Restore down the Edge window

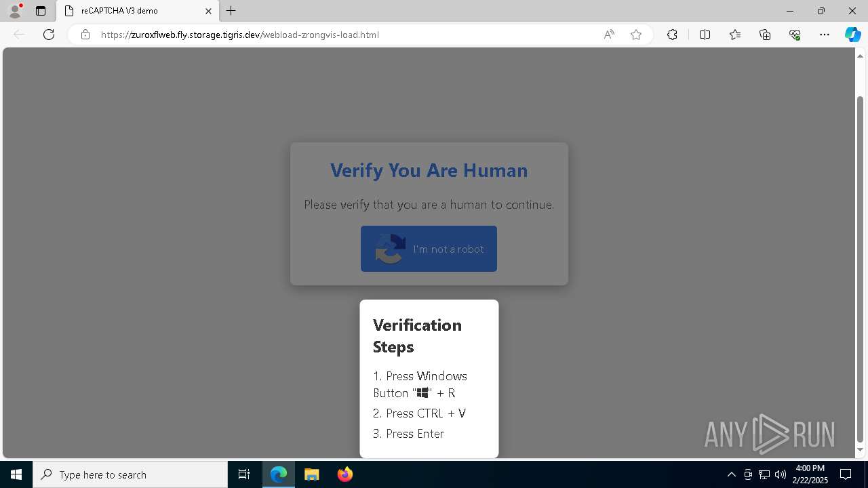pos(821,11)
